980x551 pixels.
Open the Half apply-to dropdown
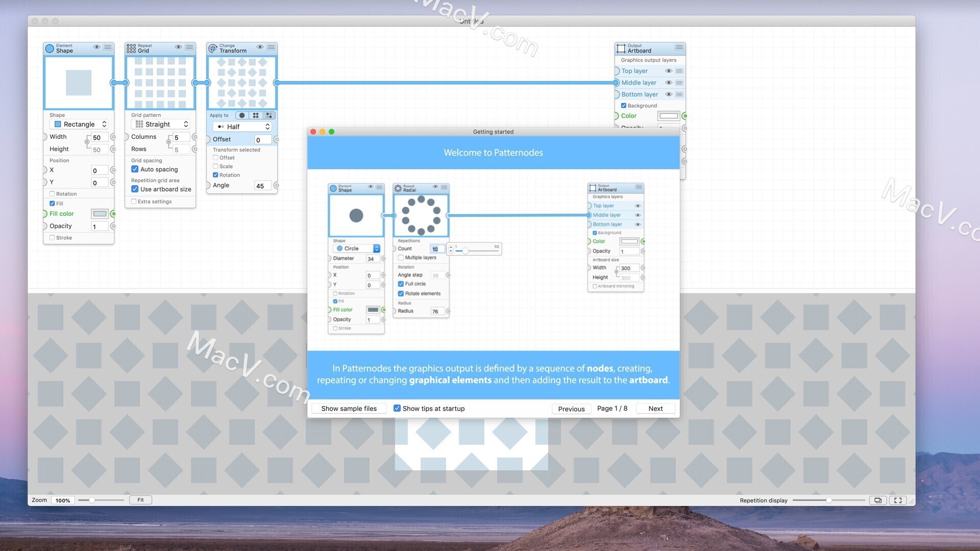(x=242, y=127)
